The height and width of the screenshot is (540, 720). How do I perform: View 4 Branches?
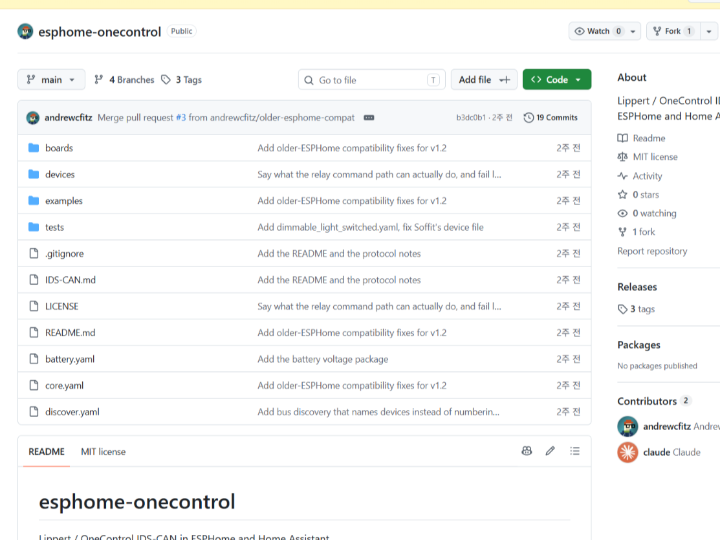click(124, 80)
